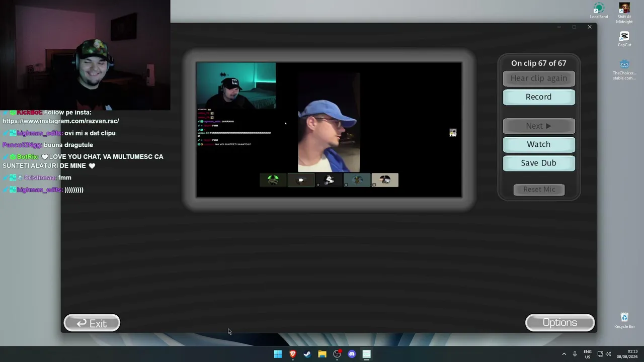Select the third thumbnail in clip preview
This screenshot has height=362, width=644.
tap(329, 179)
